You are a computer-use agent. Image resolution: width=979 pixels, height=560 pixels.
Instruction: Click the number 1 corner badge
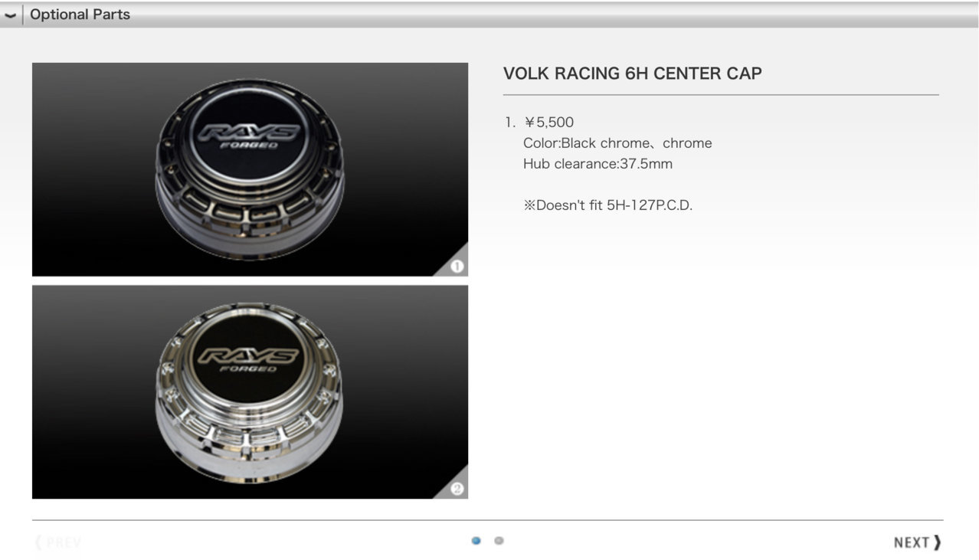[457, 266]
